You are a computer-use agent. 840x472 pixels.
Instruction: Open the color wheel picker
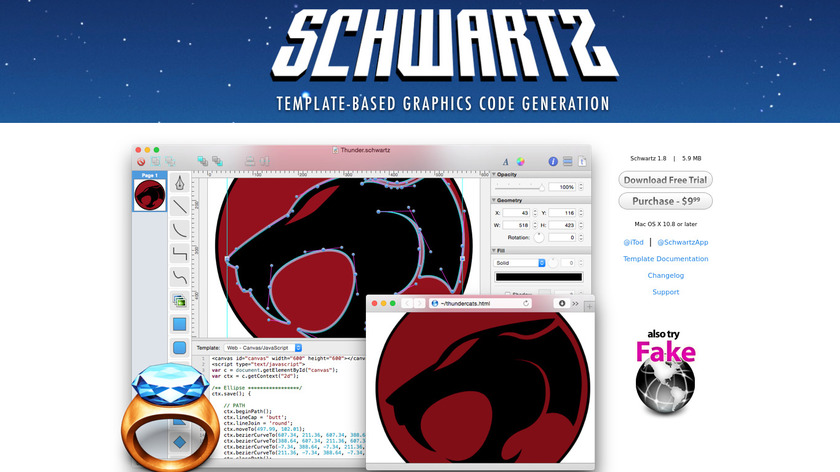click(520, 161)
